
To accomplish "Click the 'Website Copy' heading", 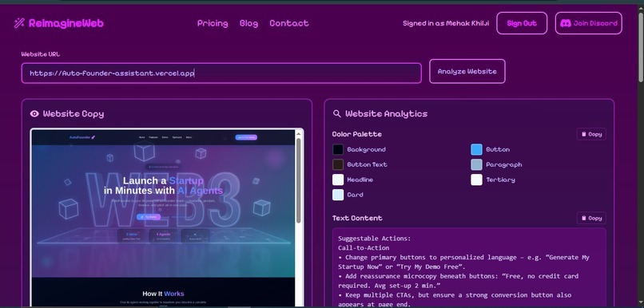I will 73,113.
